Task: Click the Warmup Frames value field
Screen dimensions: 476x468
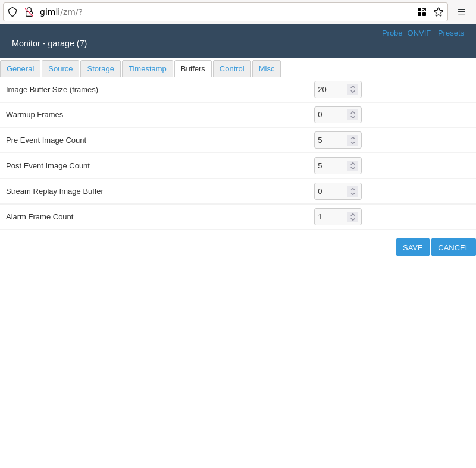Action: tap(337, 115)
